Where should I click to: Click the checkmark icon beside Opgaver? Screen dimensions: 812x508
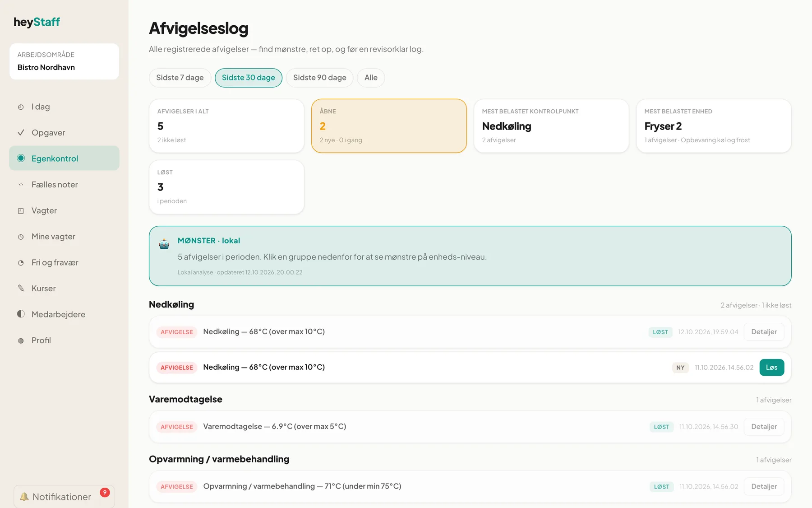point(21,133)
